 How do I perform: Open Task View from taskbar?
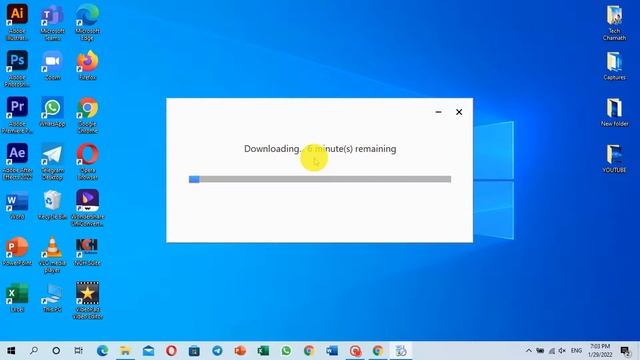[79, 351]
